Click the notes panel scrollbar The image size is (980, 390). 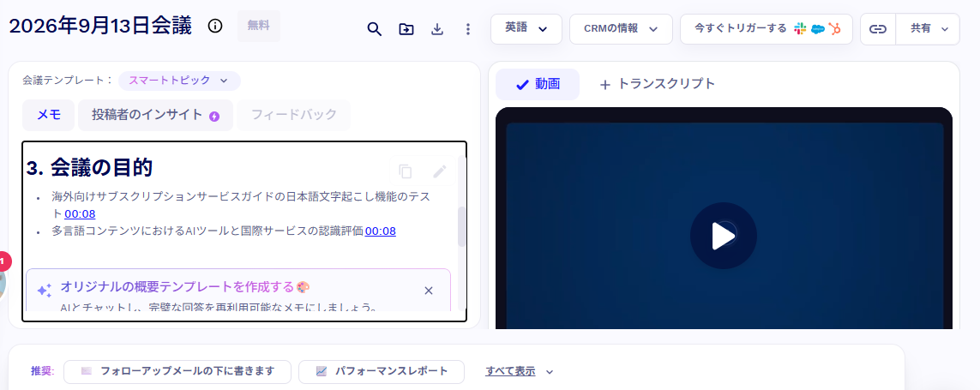click(462, 227)
